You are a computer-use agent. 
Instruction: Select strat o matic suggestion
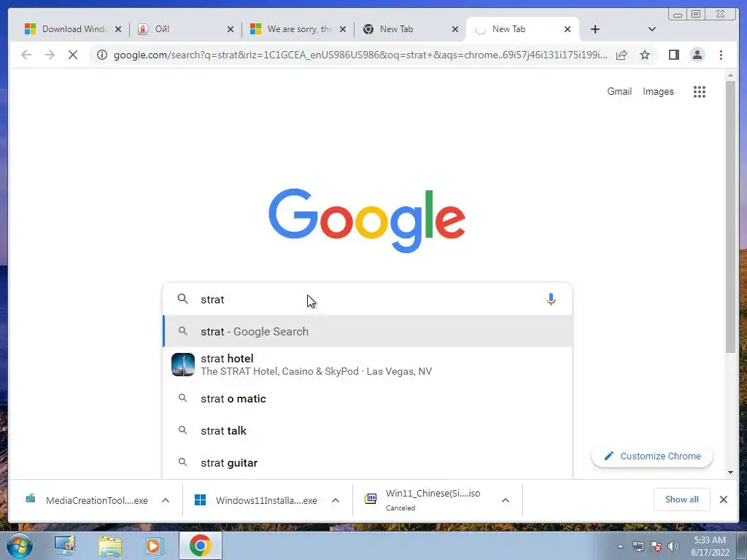coord(368,399)
